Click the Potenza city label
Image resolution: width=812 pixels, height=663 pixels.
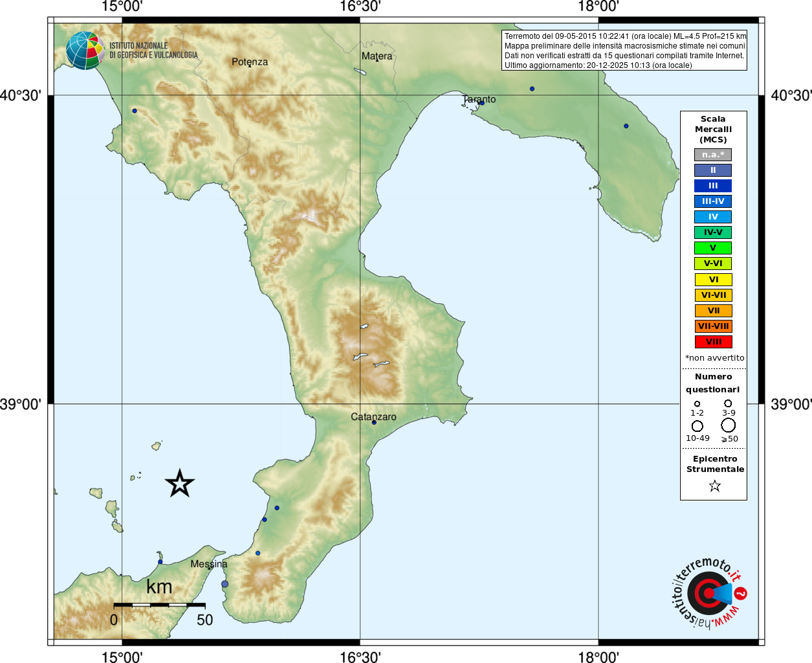click(250, 62)
